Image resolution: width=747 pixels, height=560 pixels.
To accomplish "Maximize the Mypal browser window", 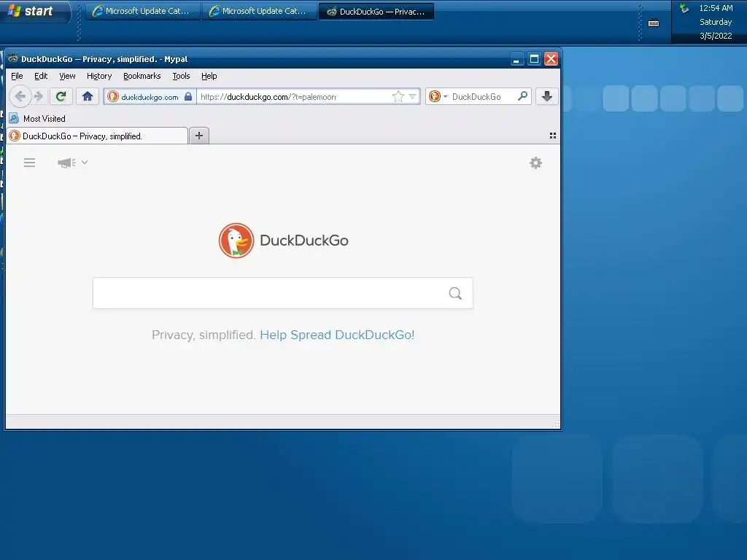I will point(534,59).
